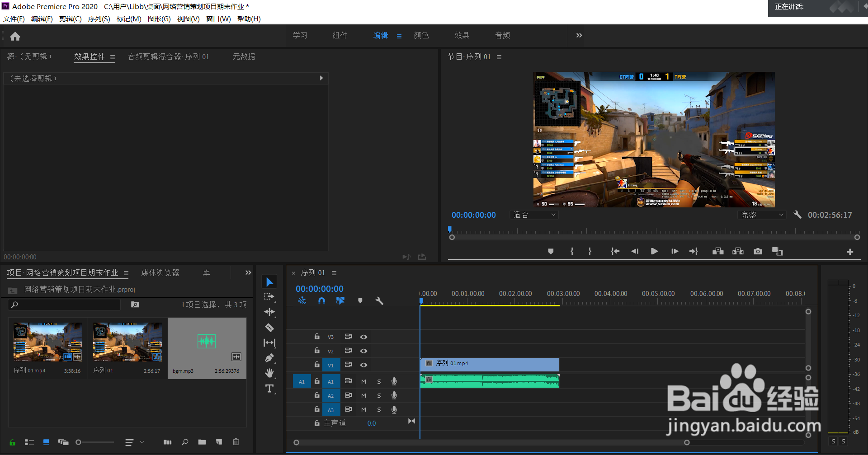Switch to the 颜色 workspace
Screen dimensions: 868x455
[421, 35]
